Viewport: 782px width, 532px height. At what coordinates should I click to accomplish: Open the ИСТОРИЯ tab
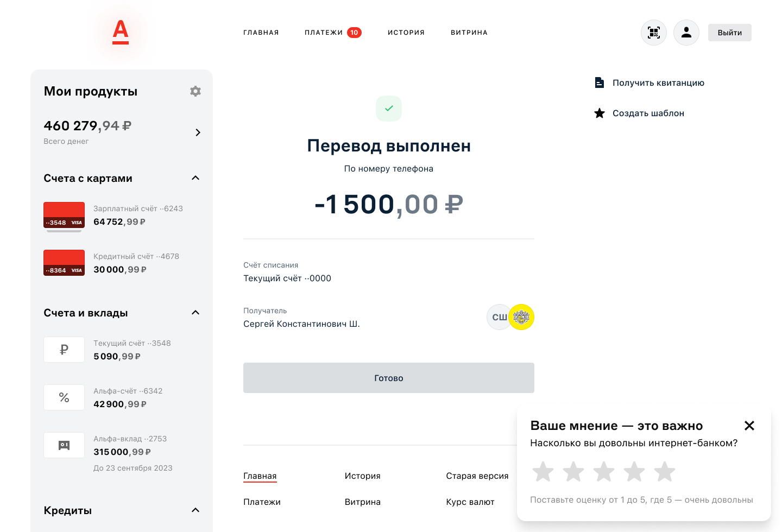[406, 33]
